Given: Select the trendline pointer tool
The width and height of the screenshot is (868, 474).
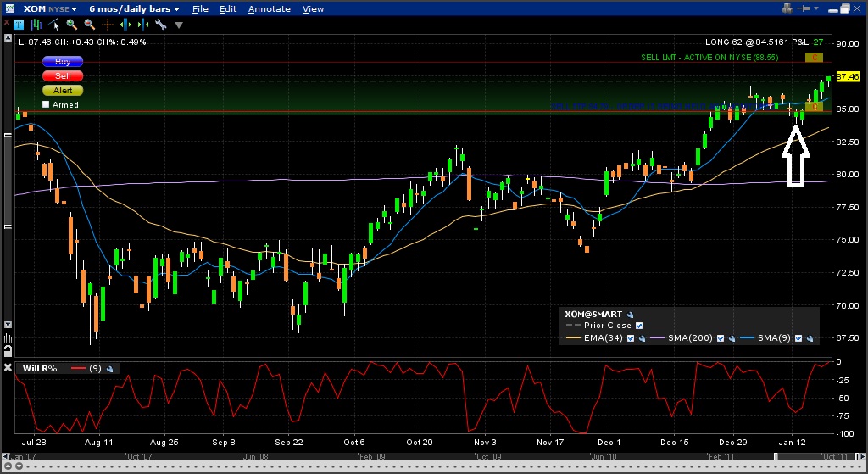Looking at the screenshot, I should click(x=53, y=25).
